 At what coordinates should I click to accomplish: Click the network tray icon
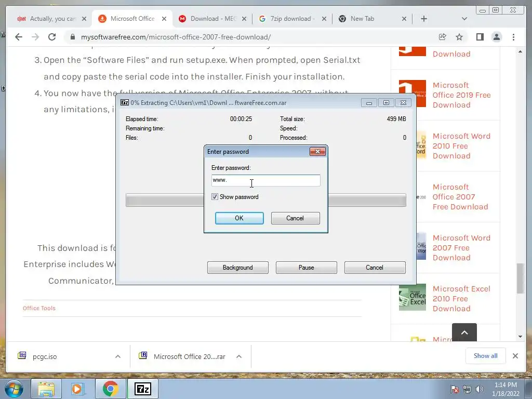coord(467,389)
